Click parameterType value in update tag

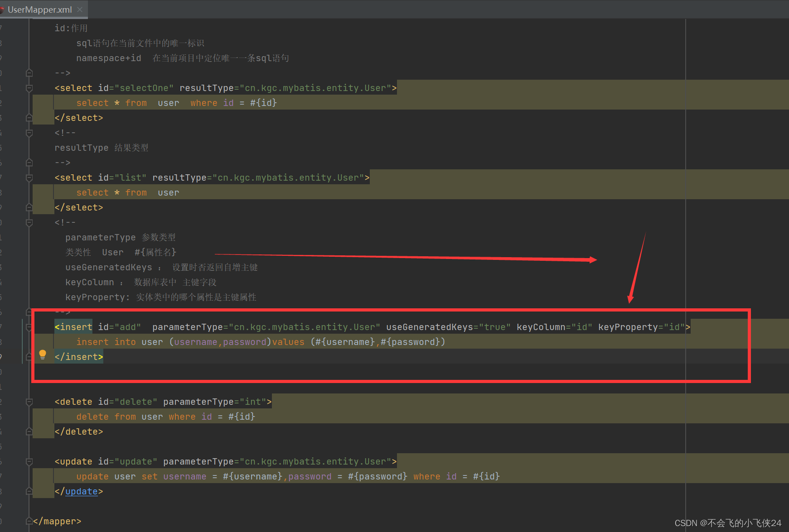(x=315, y=461)
